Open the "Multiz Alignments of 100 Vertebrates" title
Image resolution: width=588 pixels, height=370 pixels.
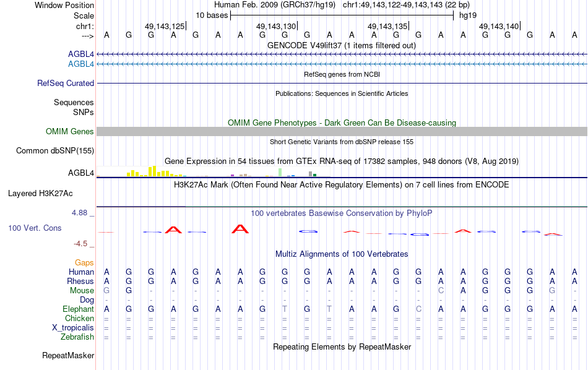coord(342,254)
